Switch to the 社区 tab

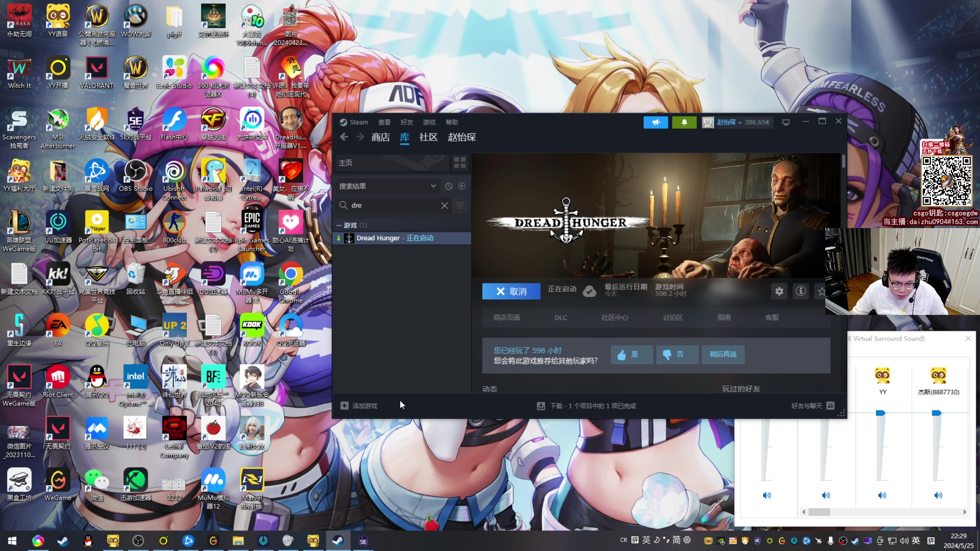tap(428, 137)
